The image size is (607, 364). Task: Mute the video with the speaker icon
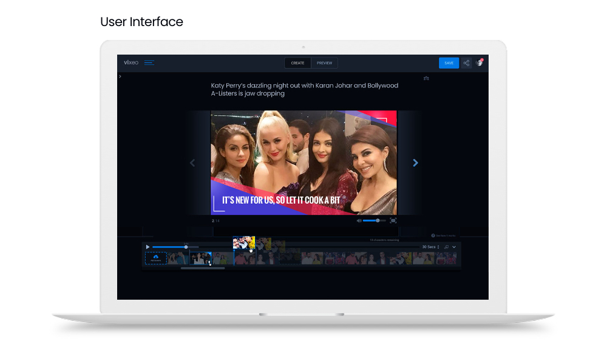(x=359, y=221)
